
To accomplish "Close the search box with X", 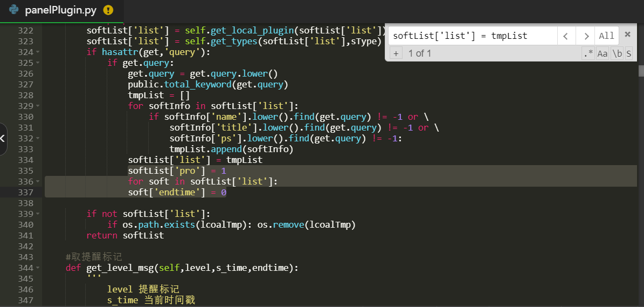I will [x=627, y=35].
